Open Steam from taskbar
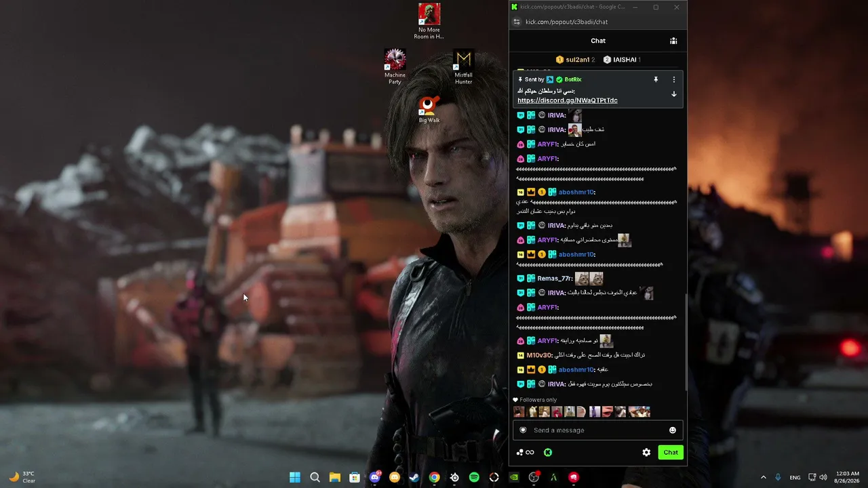Image resolution: width=868 pixels, height=488 pixels. point(414,477)
